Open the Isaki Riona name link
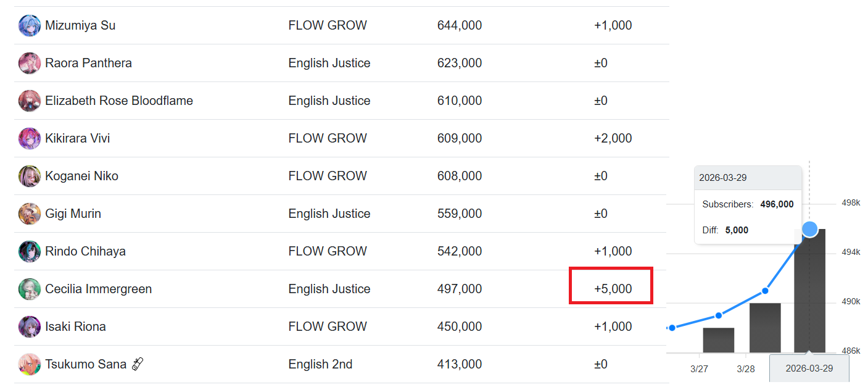The image size is (868, 387). 75,327
